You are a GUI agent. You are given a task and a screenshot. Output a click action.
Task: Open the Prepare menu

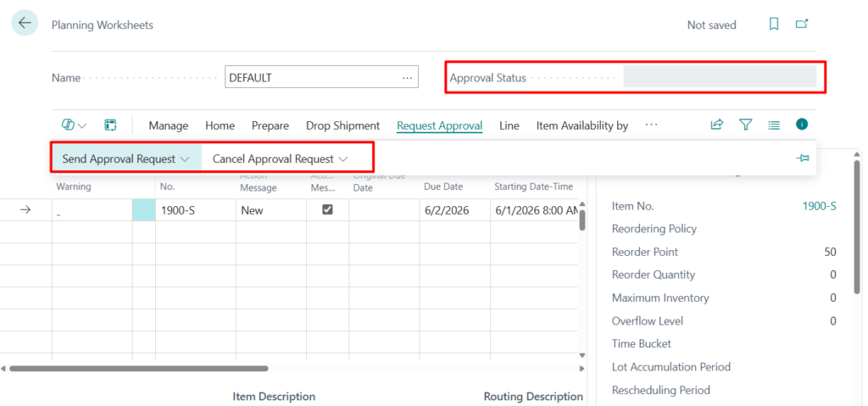270,125
